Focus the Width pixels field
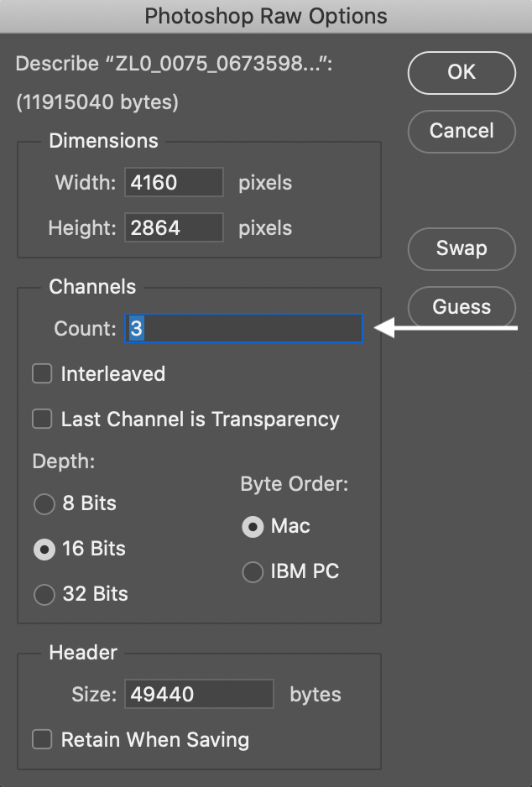This screenshot has height=787, width=532. tap(175, 182)
